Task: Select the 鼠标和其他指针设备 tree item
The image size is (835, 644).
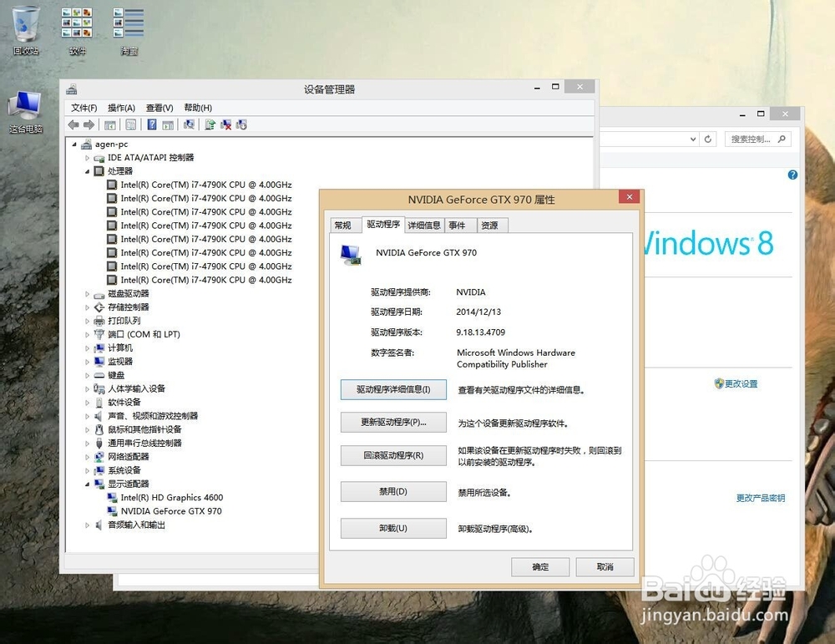Action: point(144,429)
